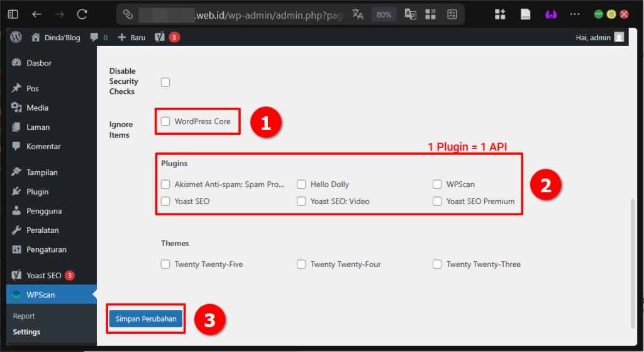Viewport: 644px width, 352px height.
Task: Check Akismet Anti-spam plugin checkbox
Action: pyautogui.click(x=165, y=185)
